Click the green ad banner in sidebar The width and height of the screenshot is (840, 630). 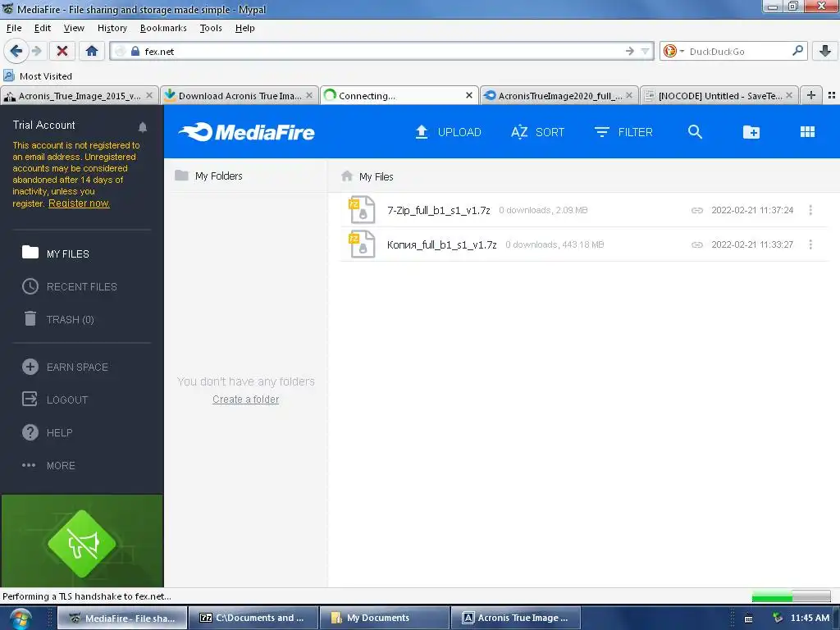coord(82,541)
